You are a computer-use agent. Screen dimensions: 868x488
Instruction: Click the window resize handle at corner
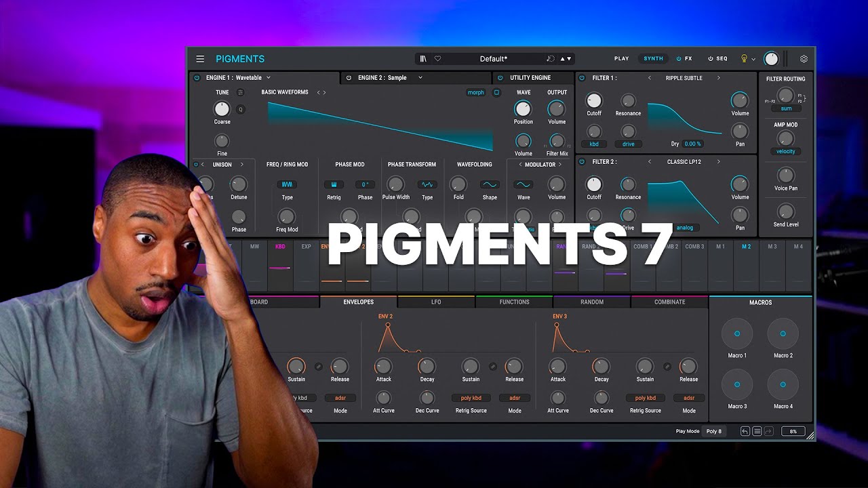(810, 436)
